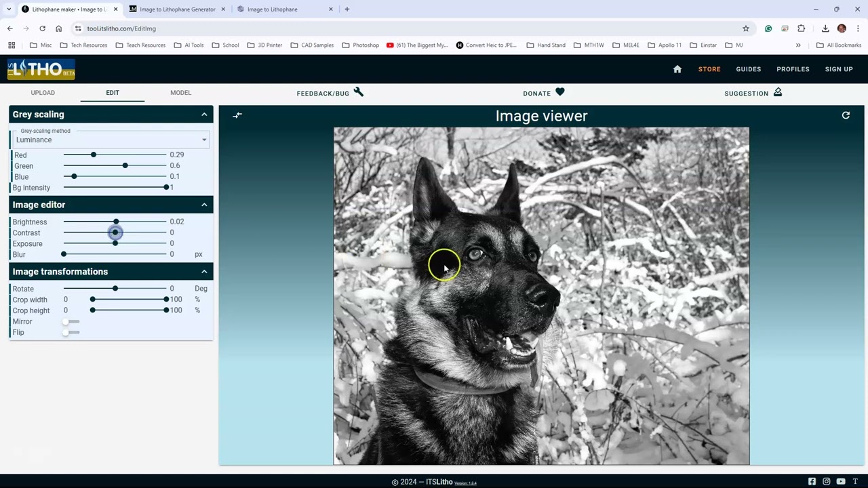Screen dimensions: 868x488
Task: Click the version number link in the footer
Action: [x=465, y=483]
